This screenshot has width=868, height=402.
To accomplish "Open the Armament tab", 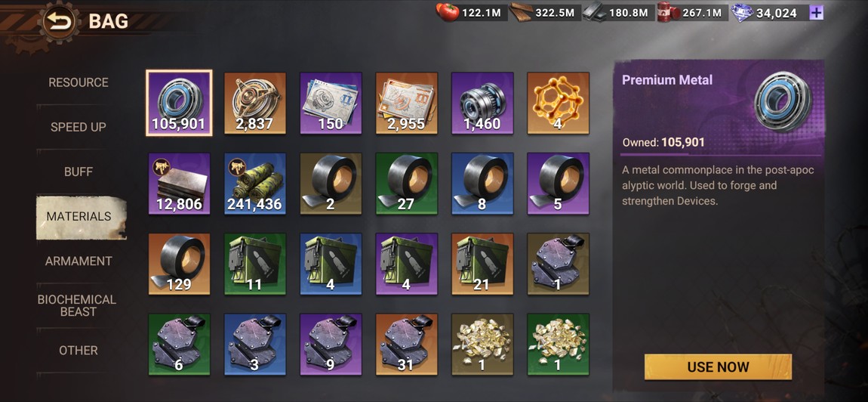I will tap(78, 261).
